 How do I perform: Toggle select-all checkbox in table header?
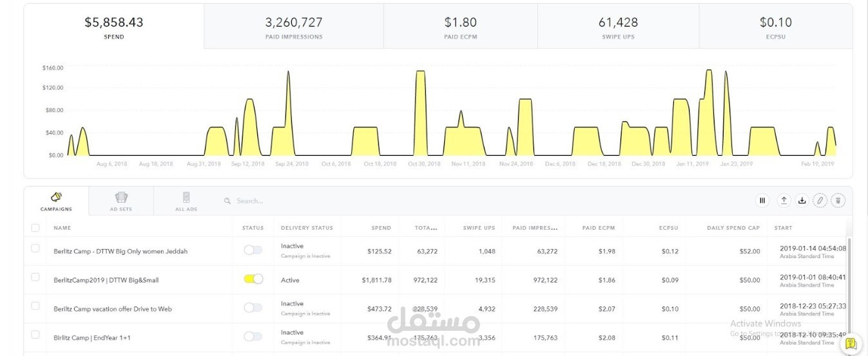coord(35,228)
